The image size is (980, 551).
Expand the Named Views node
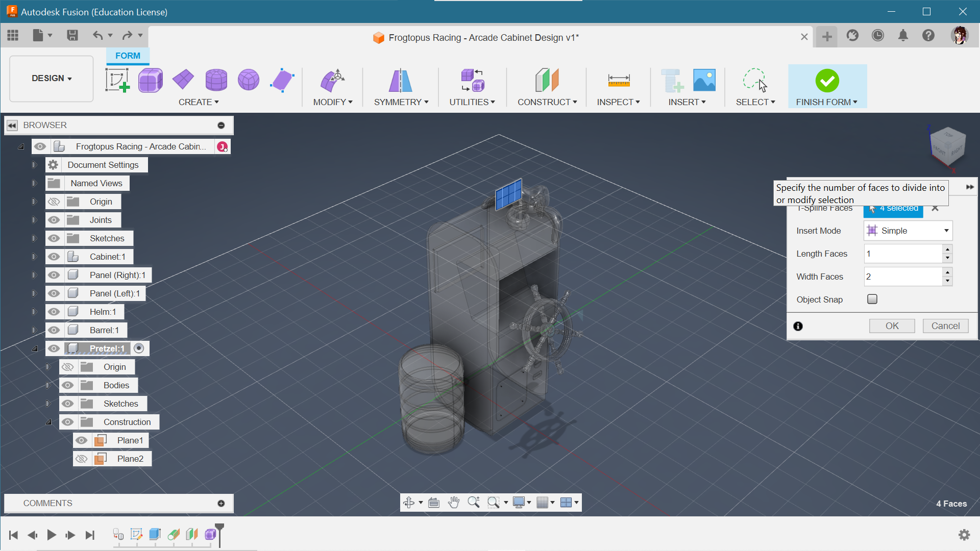point(34,183)
